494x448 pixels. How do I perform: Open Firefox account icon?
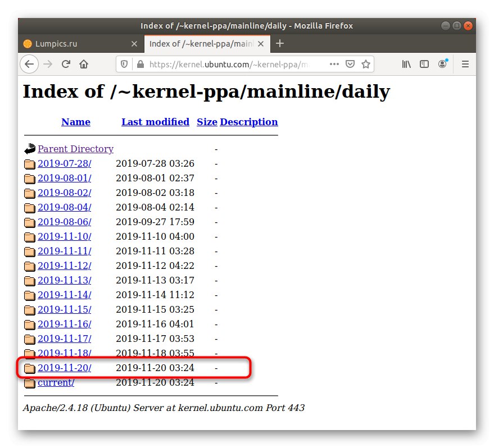(443, 64)
